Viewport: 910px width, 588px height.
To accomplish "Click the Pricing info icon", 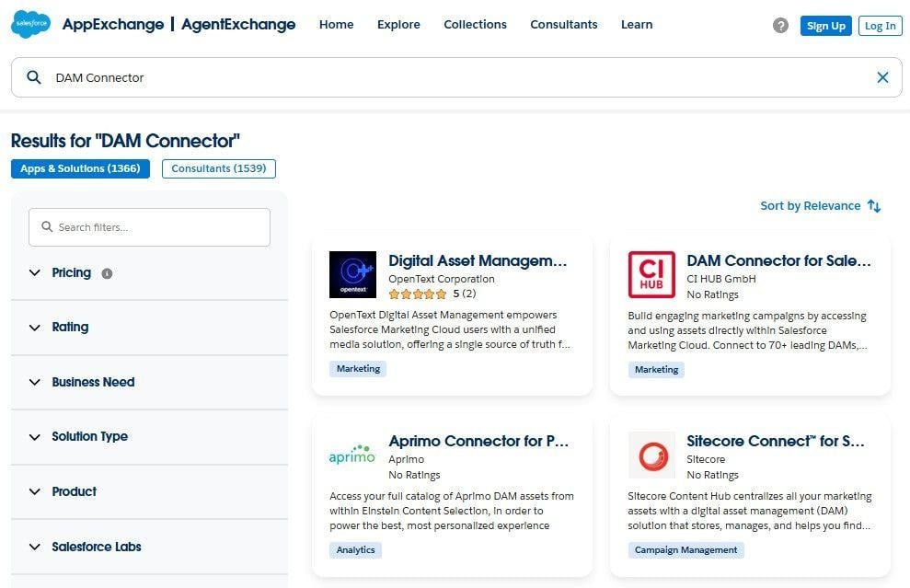I will point(107,273).
